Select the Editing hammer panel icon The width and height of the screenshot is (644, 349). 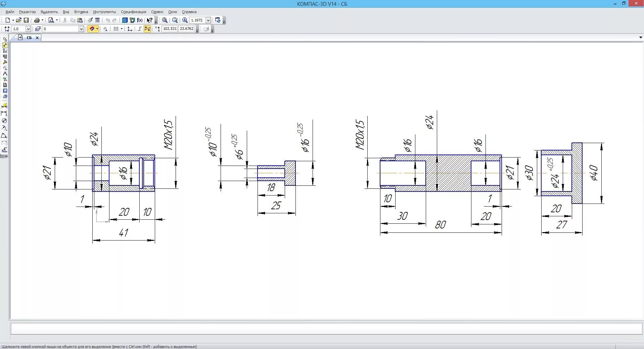pyautogui.click(x=5, y=62)
